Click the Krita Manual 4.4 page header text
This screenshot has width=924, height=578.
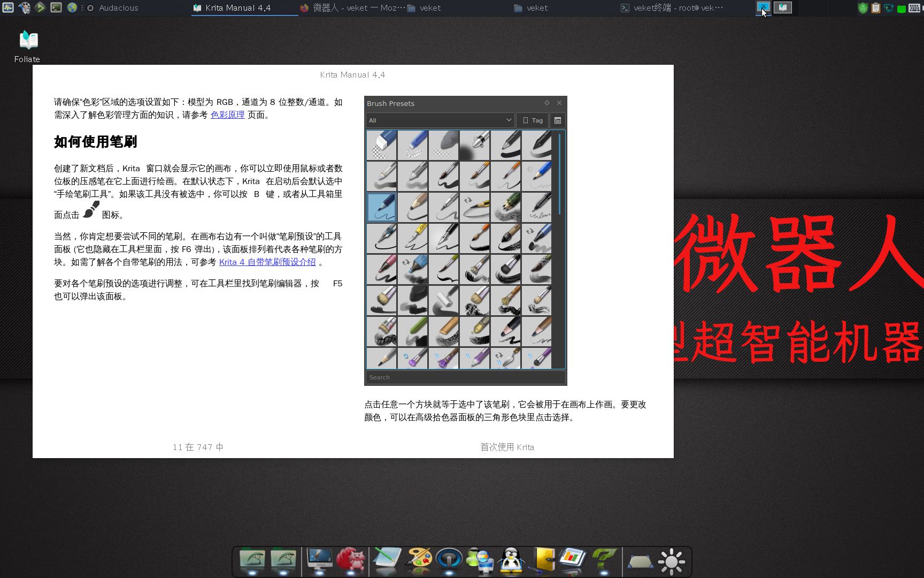(x=352, y=75)
